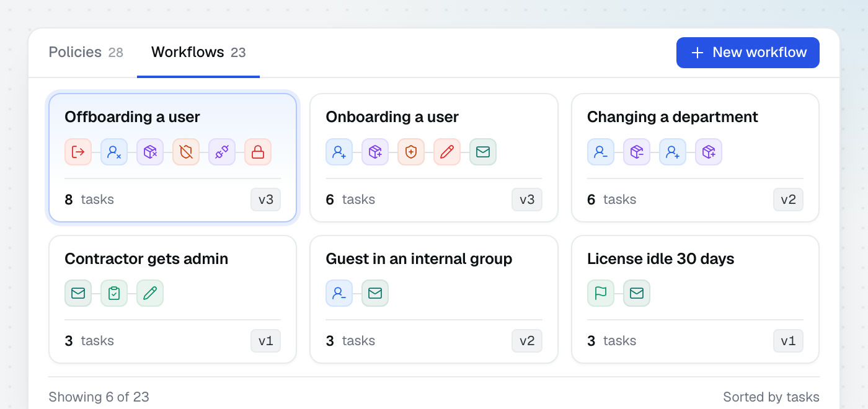Click the mail icon in Onboarding a user

[483, 152]
